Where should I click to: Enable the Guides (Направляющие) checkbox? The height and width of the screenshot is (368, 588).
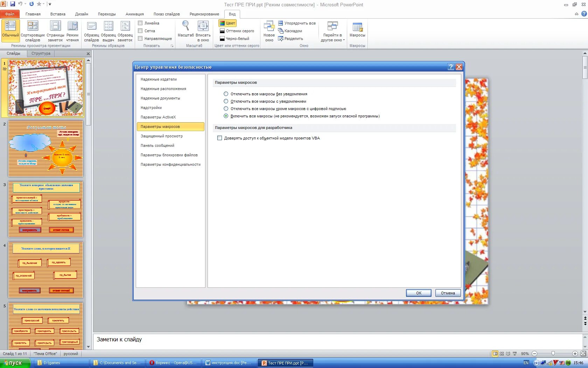(x=140, y=39)
